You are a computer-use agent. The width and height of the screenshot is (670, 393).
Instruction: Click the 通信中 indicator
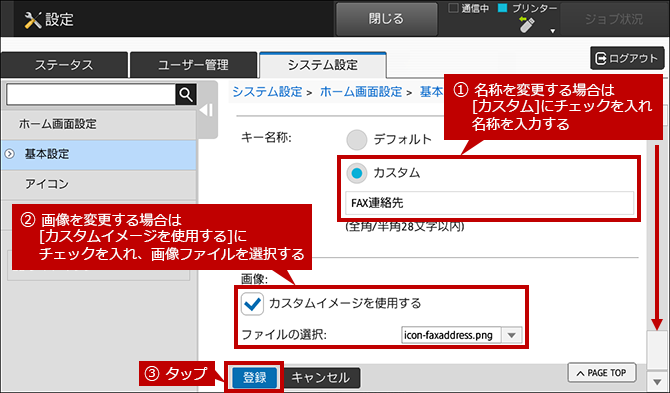pyautogui.click(x=469, y=8)
